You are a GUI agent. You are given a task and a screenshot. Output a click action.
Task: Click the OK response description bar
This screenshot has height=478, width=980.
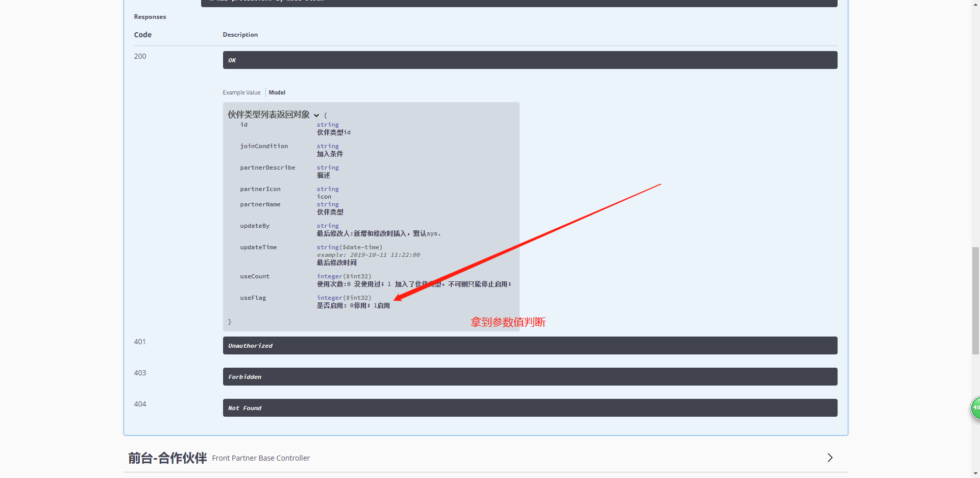(x=530, y=60)
